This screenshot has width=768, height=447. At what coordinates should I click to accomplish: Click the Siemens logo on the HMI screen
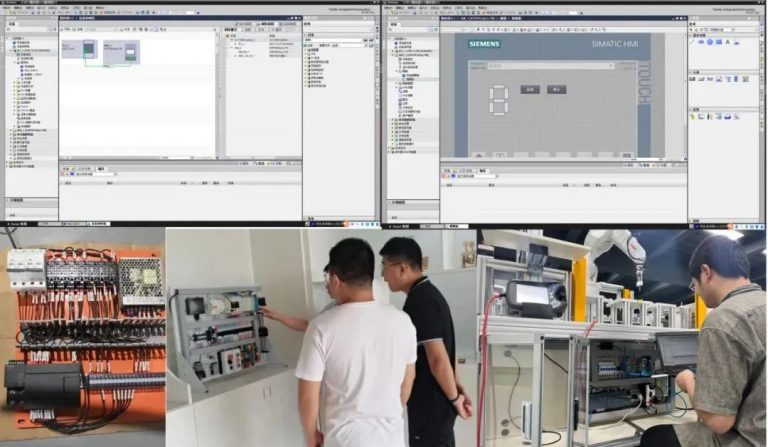point(486,43)
